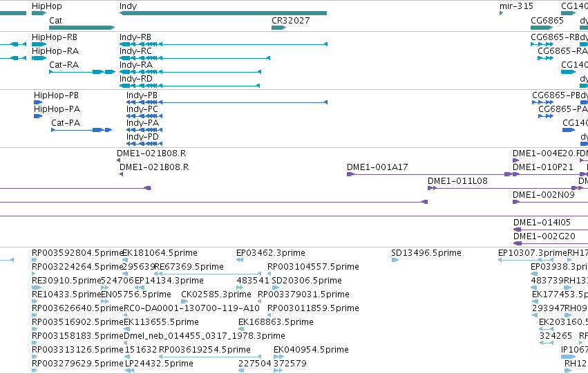Select EST EK113655.5prime

(x=161, y=323)
